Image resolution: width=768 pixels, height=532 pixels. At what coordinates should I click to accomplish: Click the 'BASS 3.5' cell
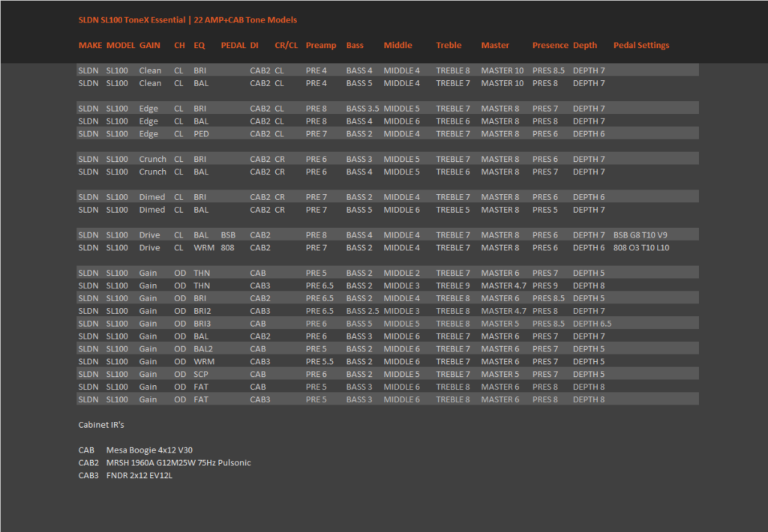point(362,109)
